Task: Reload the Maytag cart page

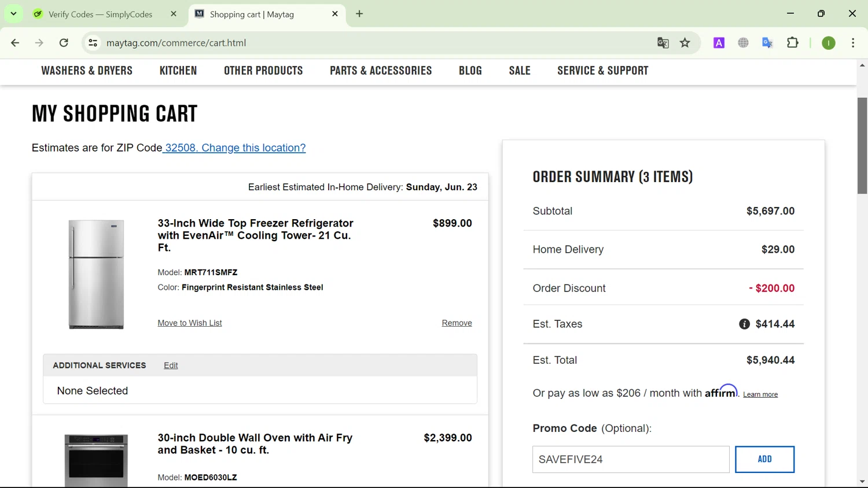Action: (64, 43)
